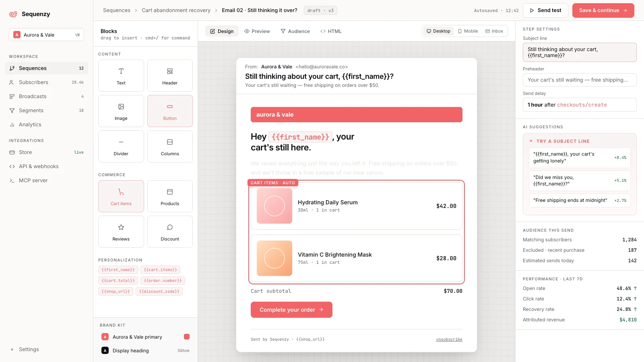Click the Send test button

545,10
